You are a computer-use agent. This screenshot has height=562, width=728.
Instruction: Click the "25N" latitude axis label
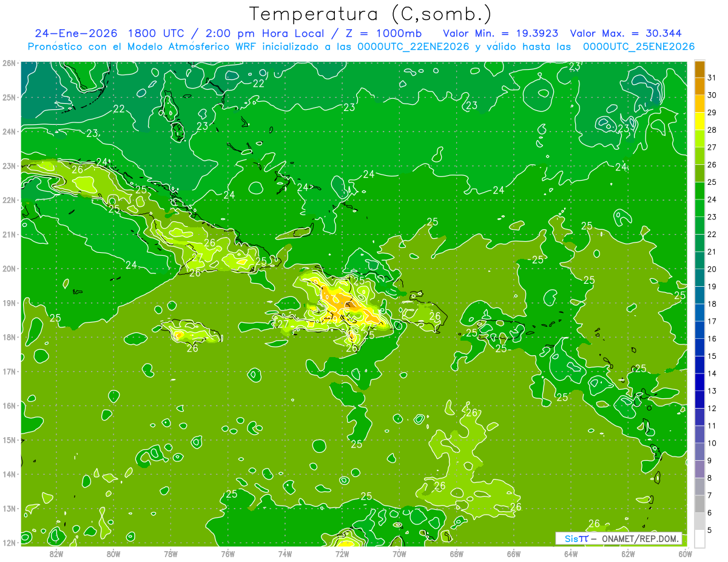(9, 97)
